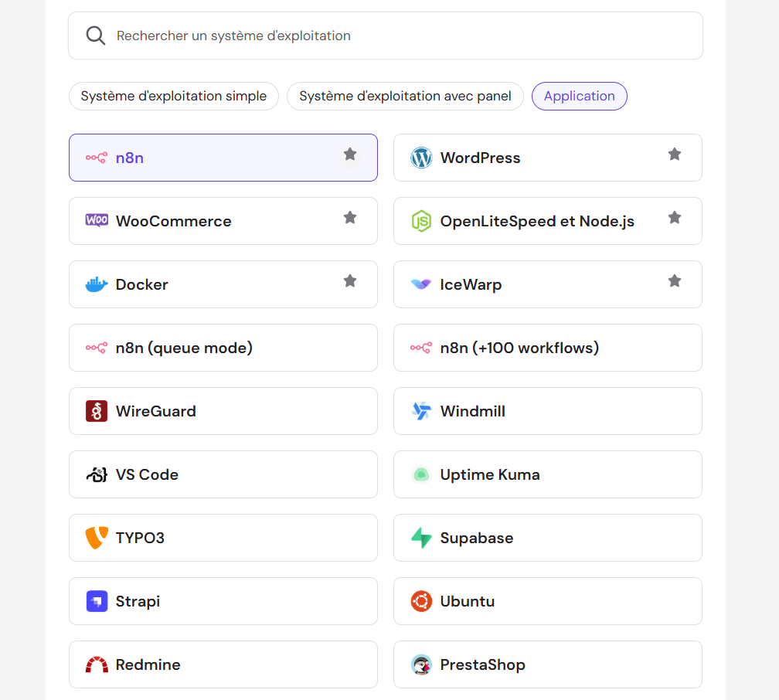Image resolution: width=779 pixels, height=700 pixels.
Task: Pick the WireGuard application label
Action: tap(156, 411)
